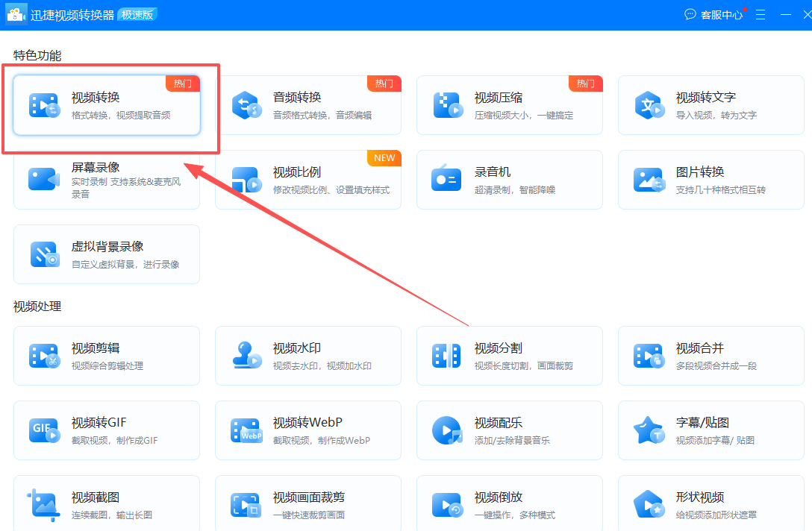This screenshot has height=531, width=812.
Task: Open the 视频转GIF converter
Action: [104, 430]
